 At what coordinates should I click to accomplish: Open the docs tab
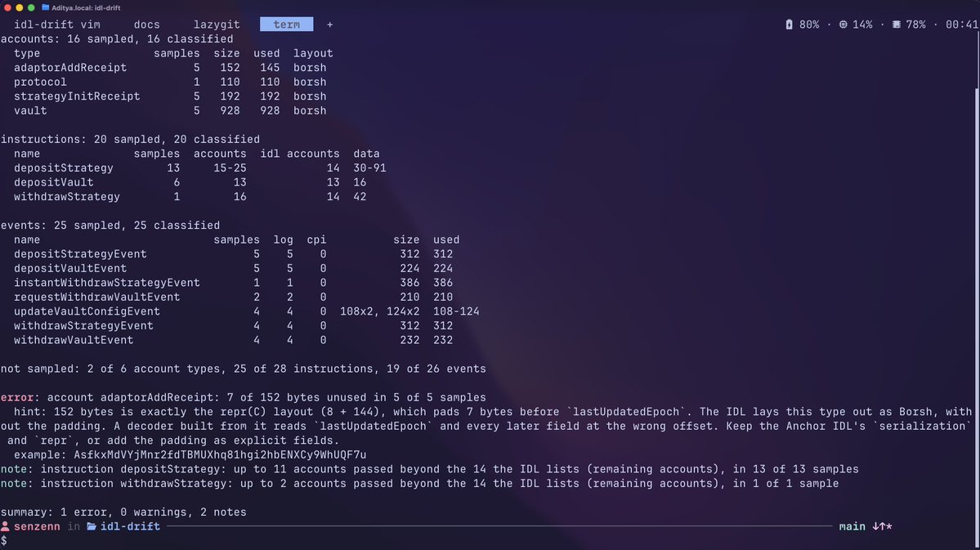click(147, 25)
